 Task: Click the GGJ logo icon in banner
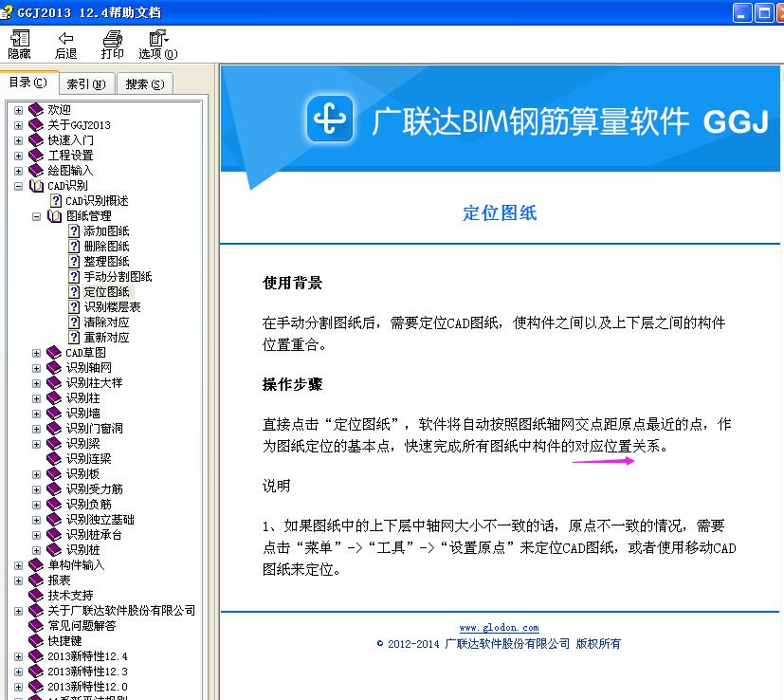(330, 119)
